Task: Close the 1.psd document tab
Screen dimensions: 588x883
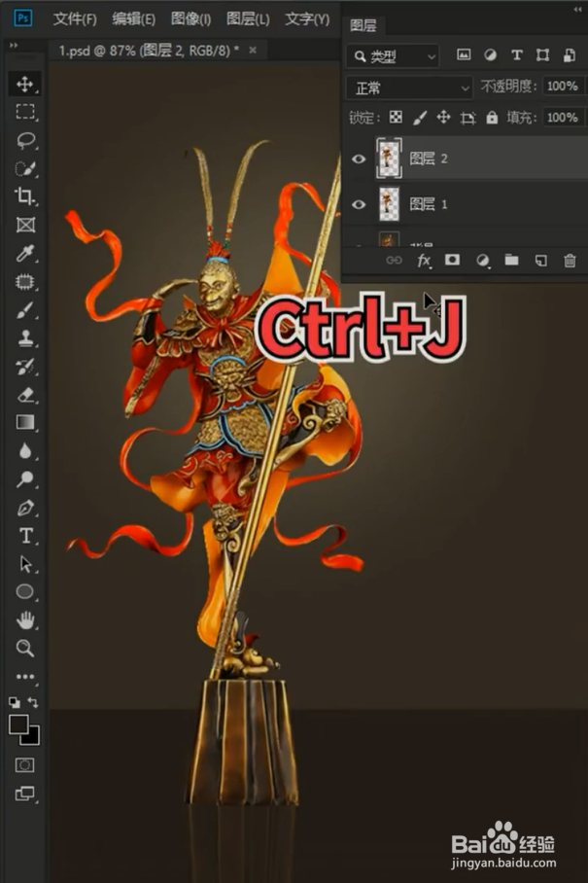Action: [253, 51]
